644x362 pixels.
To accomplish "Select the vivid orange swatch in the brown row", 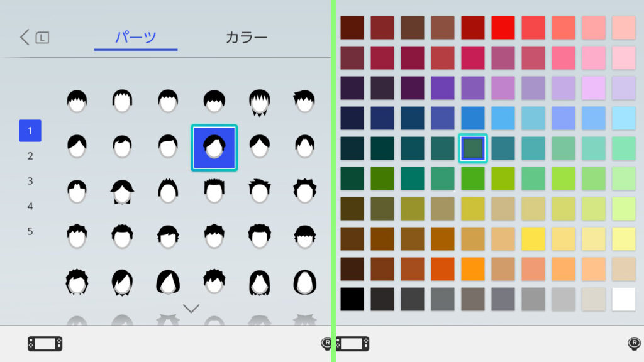I will 473,269.
